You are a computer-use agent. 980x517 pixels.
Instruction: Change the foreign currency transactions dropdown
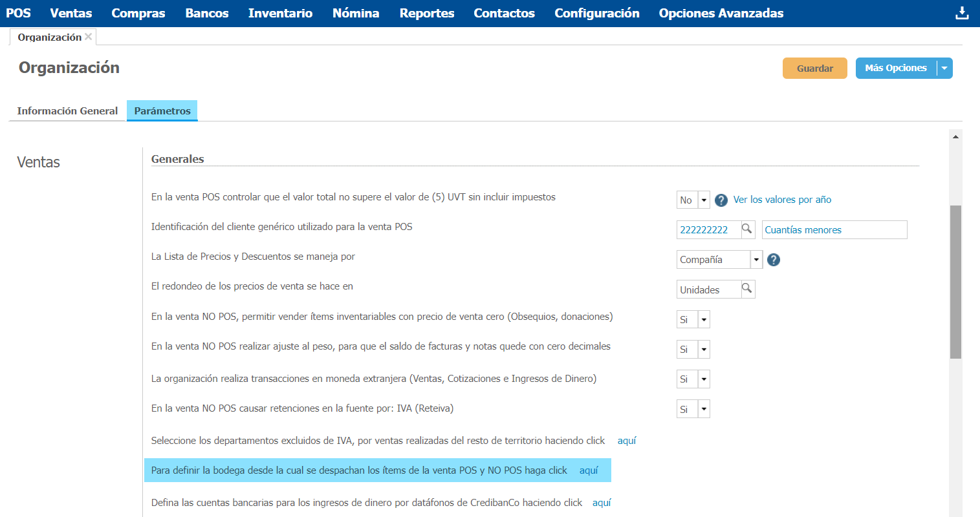(704, 379)
